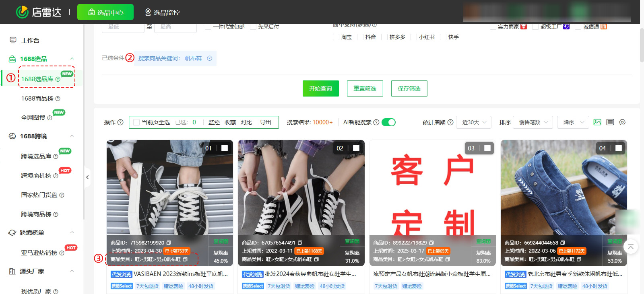Select 1688商品榜 menu item

tap(37, 98)
